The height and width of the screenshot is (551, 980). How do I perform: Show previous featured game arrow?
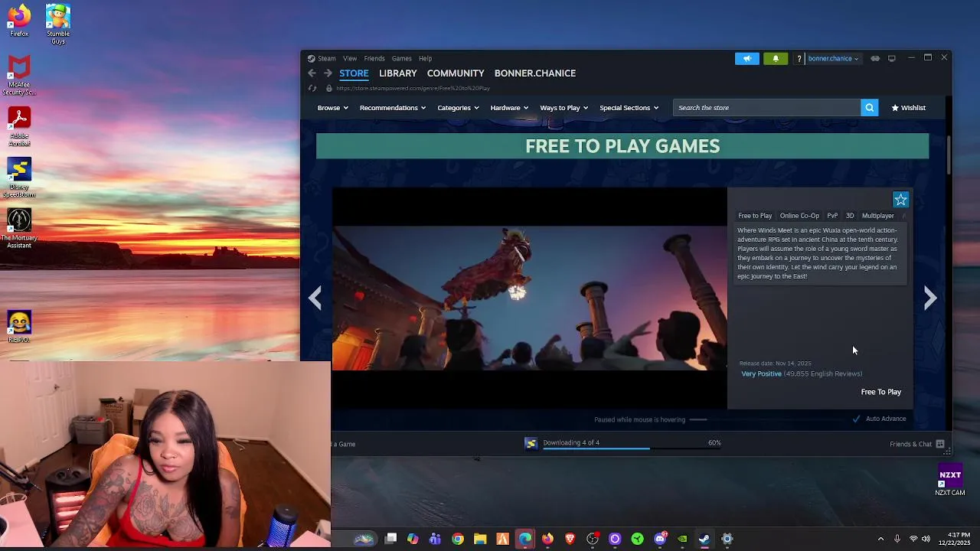point(315,298)
